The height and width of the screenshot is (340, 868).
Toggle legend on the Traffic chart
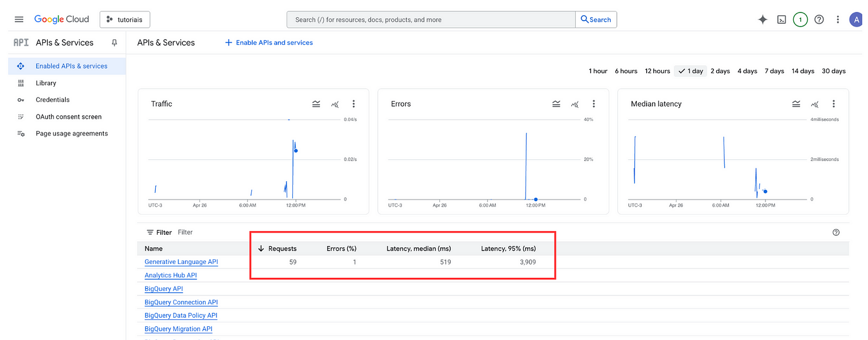coord(316,104)
